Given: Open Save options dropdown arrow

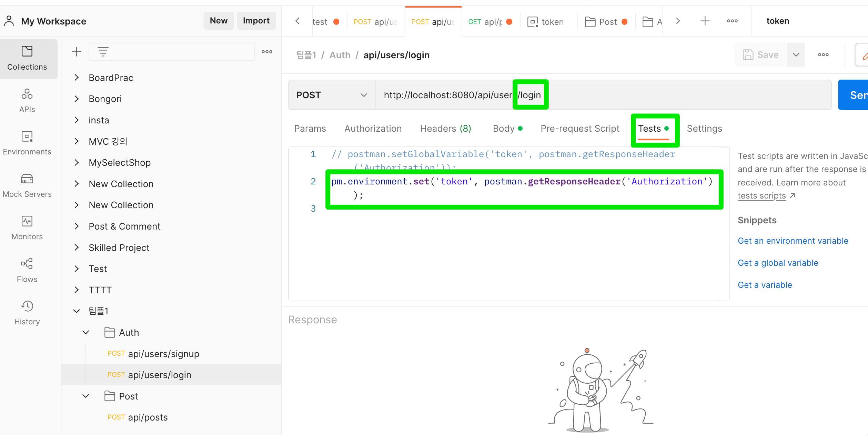Looking at the screenshot, I should click(796, 55).
